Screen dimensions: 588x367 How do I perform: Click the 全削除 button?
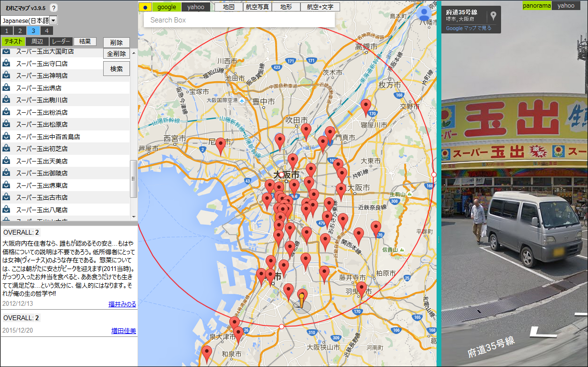[117, 54]
